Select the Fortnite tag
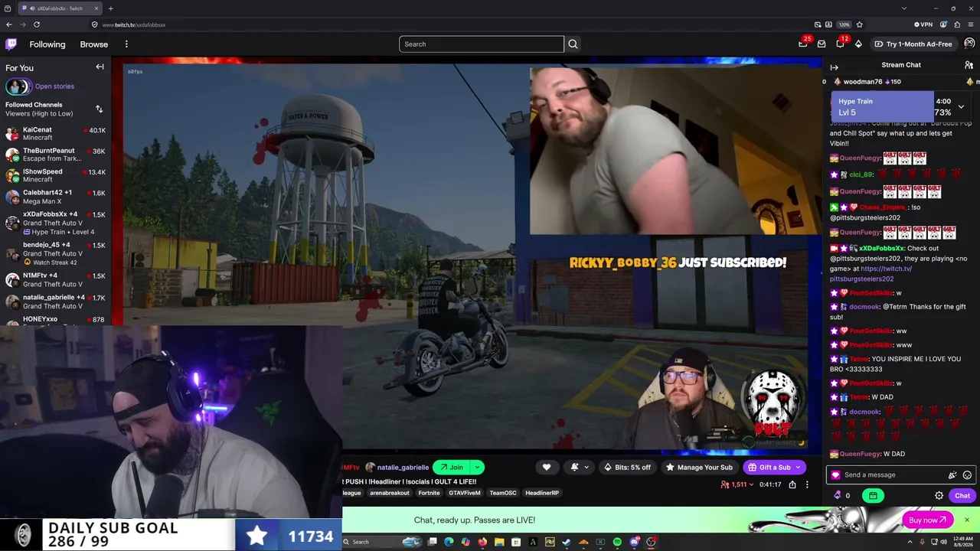980x551 pixels. click(430, 493)
